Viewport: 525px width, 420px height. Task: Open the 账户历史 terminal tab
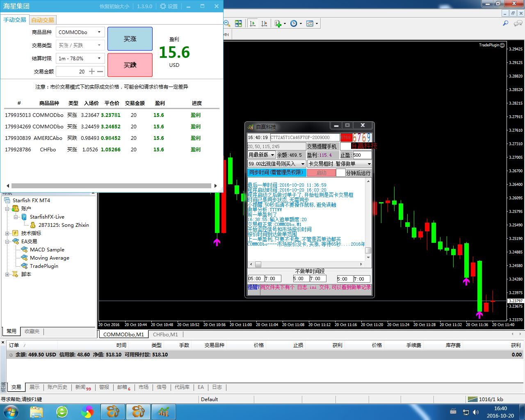[x=57, y=387]
